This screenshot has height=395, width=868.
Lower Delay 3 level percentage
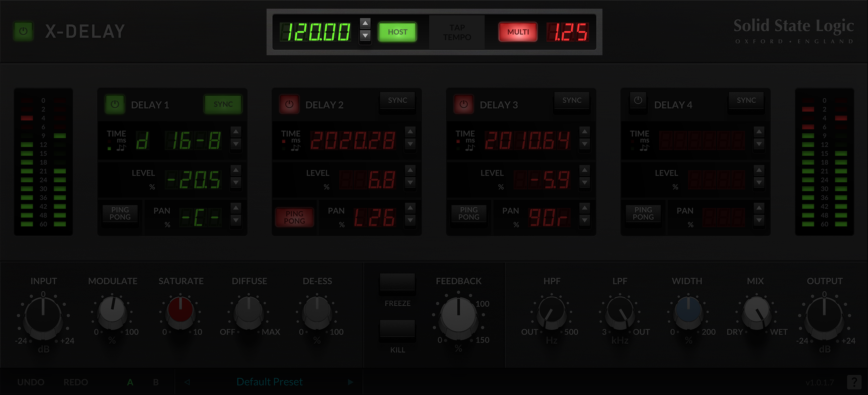pos(585,182)
